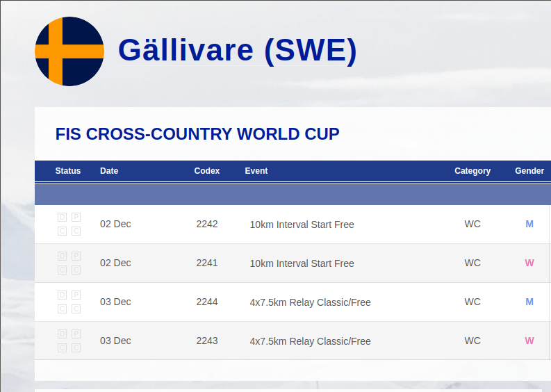Viewport: 551px width, 392px height.
Task: Click the right C status icon in codex 2242 row
Action: tap(76, 231)
